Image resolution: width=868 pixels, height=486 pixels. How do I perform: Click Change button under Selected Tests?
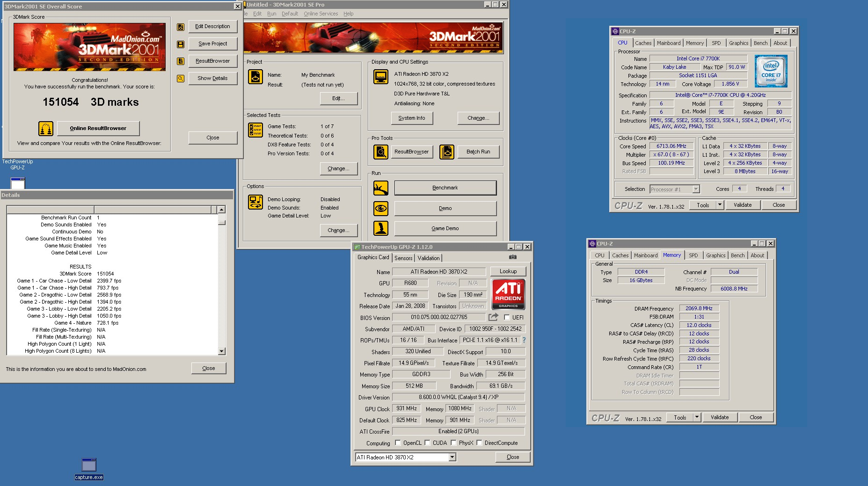pyautogui.click(x=338, y=168)
